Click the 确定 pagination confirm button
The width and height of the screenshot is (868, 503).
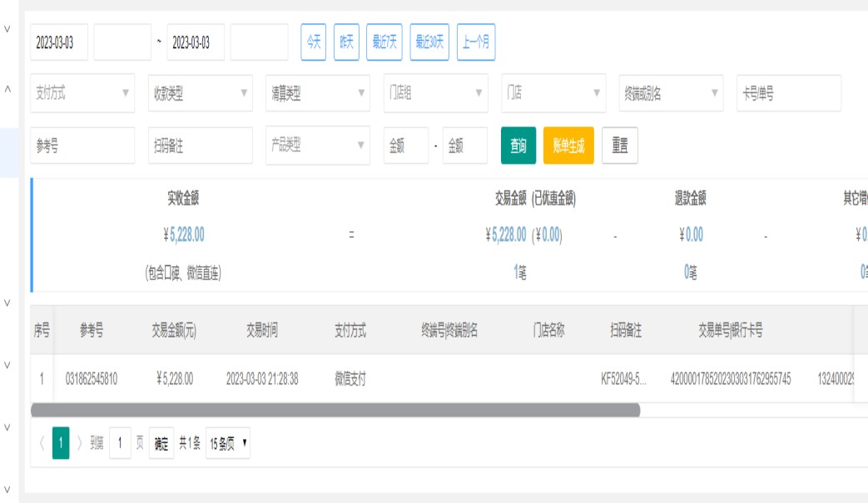[x=162, y=444]
